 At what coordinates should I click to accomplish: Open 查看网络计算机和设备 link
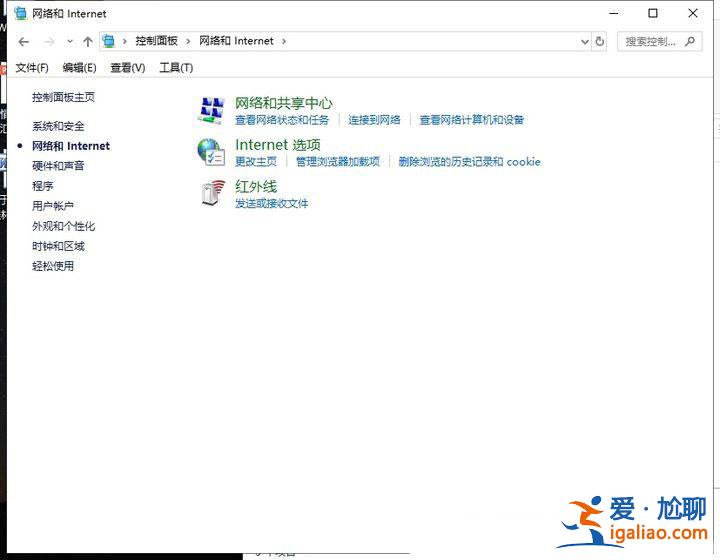click(x=472, y=120)
